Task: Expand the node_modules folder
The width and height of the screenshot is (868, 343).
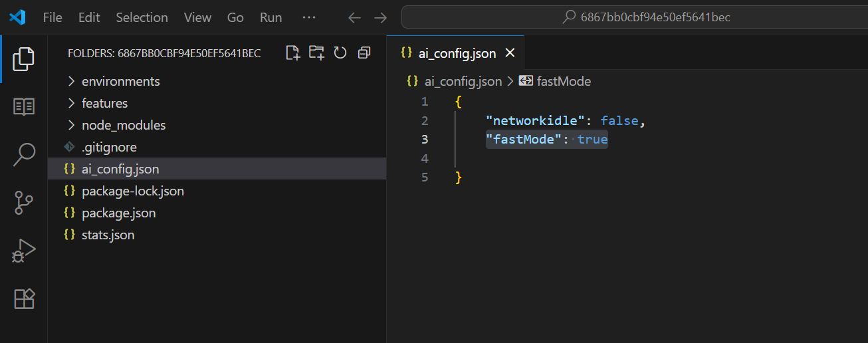Action: tap(124, 125)
